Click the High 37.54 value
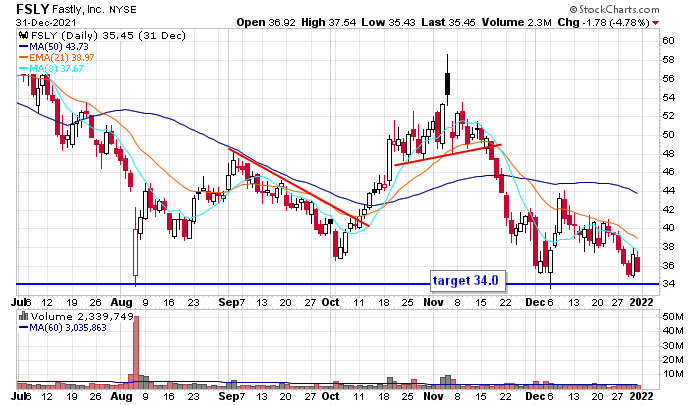The height and width of the screenshot is (405, 700). (328, 22)
